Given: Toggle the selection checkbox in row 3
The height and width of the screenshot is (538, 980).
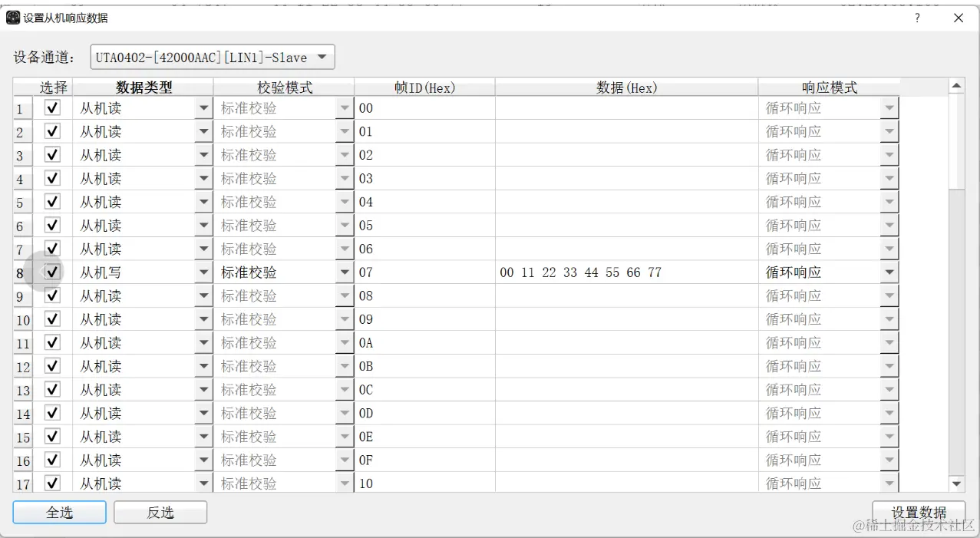Looking at the screenshot, I should [x=53, y=155].
